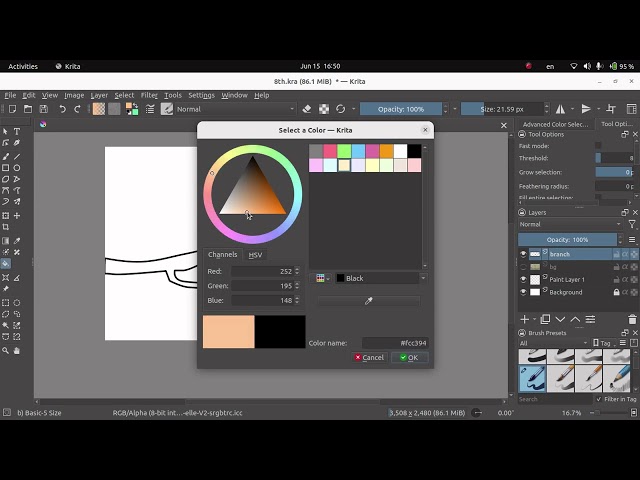The image size is (640, 480).
Task: Edit the Color name hex field
Action: [395, 343]
